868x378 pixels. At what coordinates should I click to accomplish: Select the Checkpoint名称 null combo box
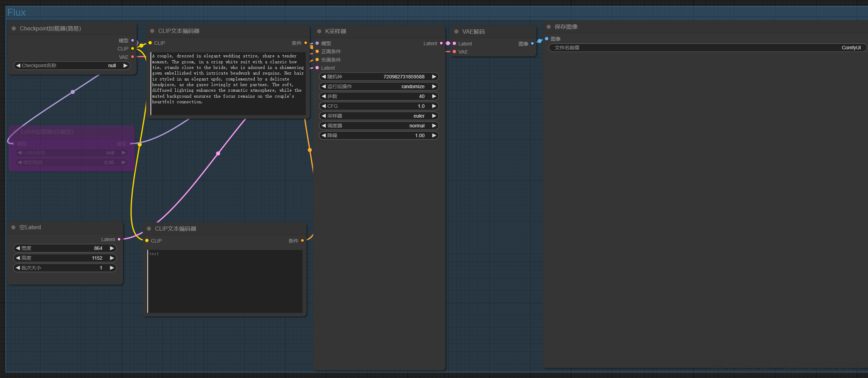[72, 65]
